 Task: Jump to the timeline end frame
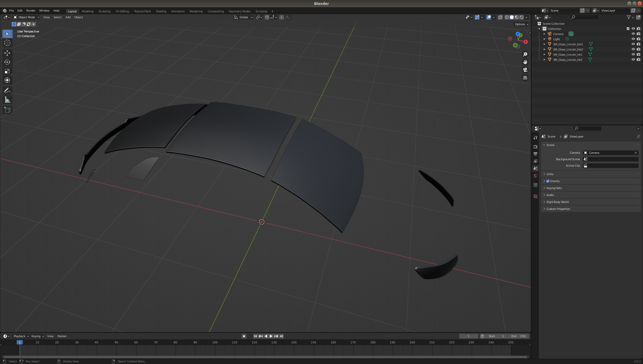click(281, 336)
